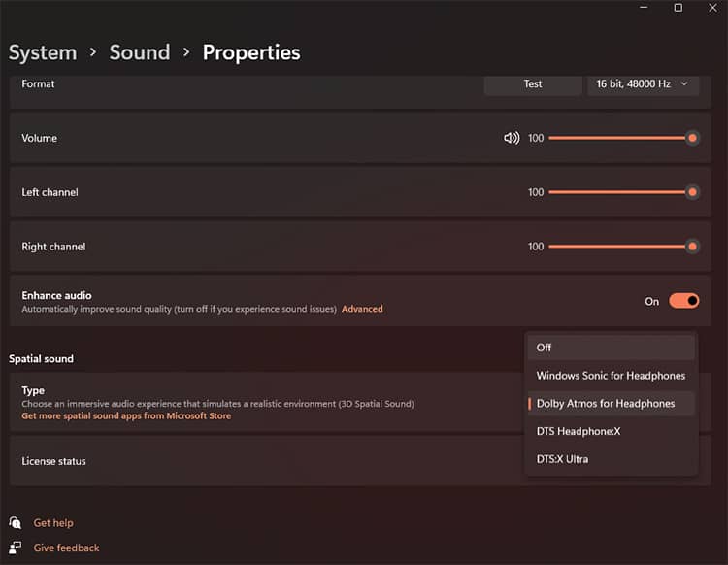This screenshot has height=565, width=728.
Task: Navigate to Sound breadcrumb
Action: point(140,52)
